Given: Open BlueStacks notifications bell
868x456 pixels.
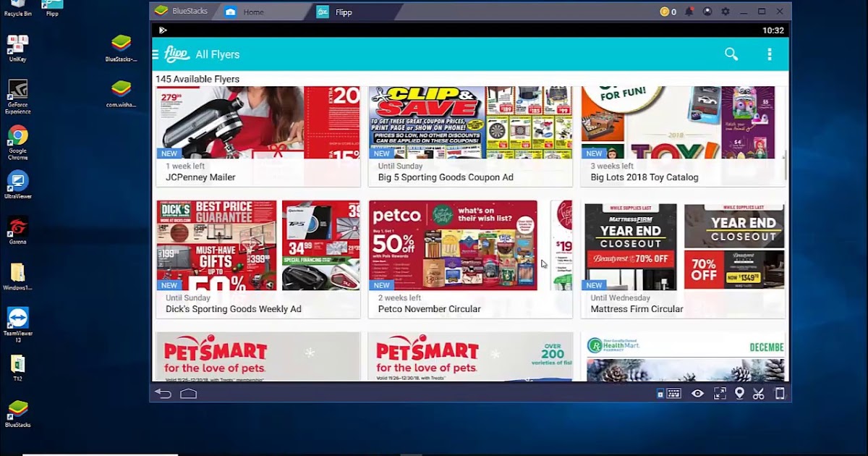Looking at the screenshot, I should coord(689,12).
